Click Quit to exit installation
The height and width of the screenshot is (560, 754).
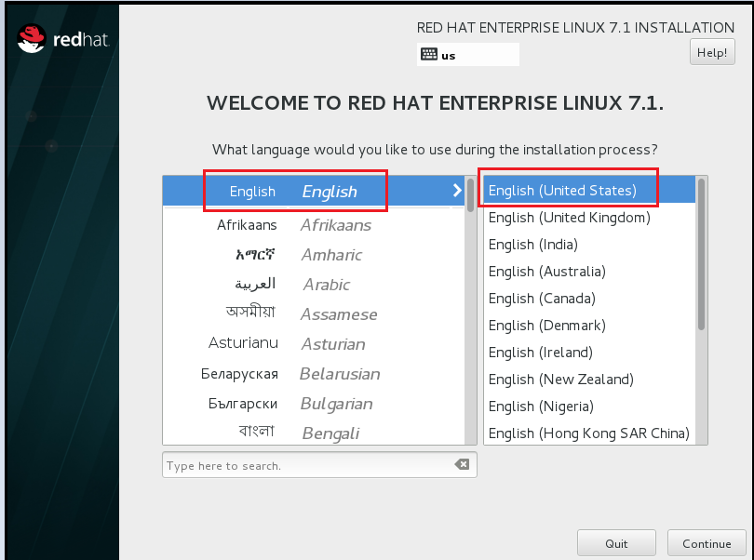(x=616, y=543)
